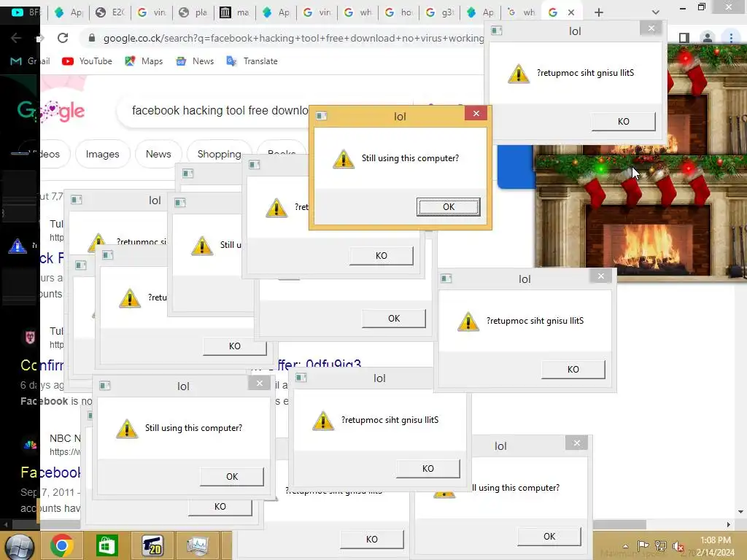Switch to the Google tab labeled g3
Screen dimensions: 747x560
tap(440, 12)
